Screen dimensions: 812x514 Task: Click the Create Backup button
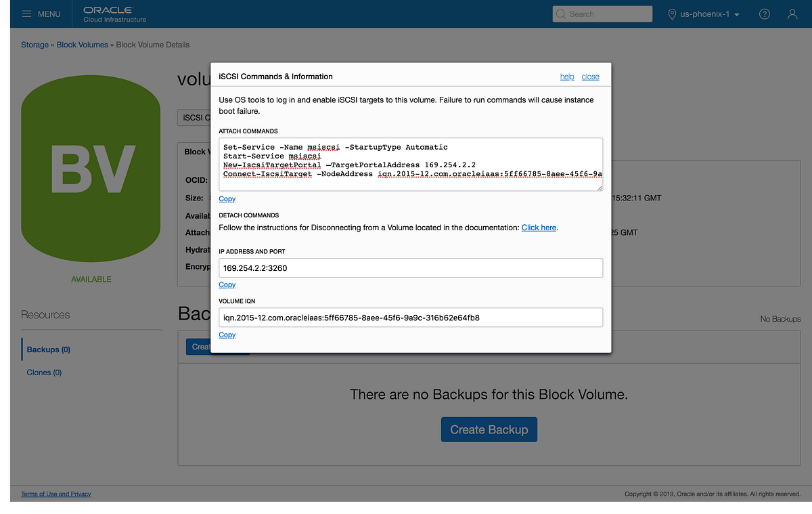(489, 429)
